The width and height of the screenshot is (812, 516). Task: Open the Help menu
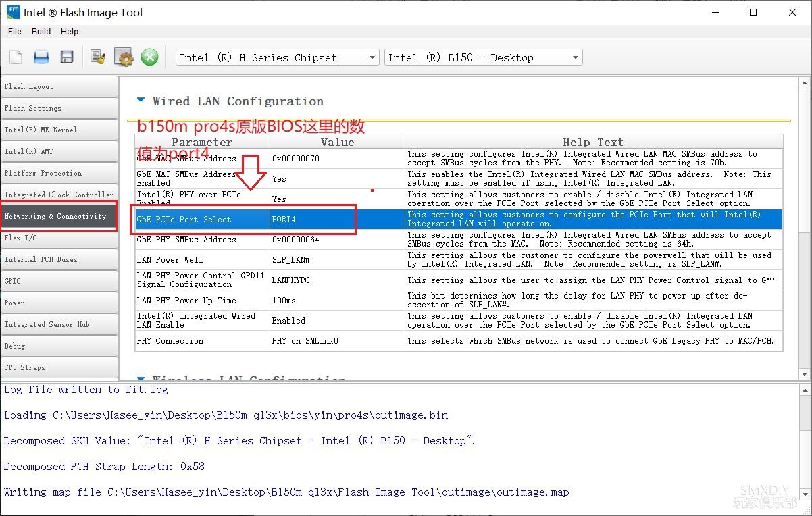click(70, 31)
